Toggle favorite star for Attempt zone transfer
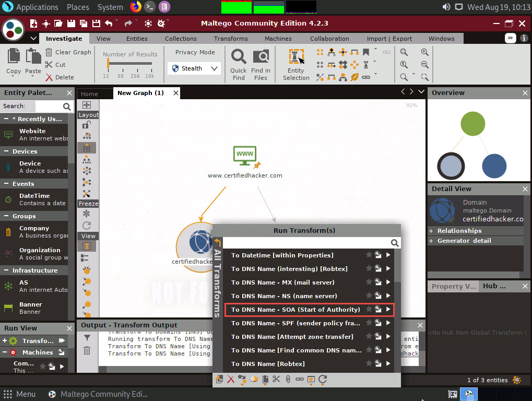 [x=369, y=336]
